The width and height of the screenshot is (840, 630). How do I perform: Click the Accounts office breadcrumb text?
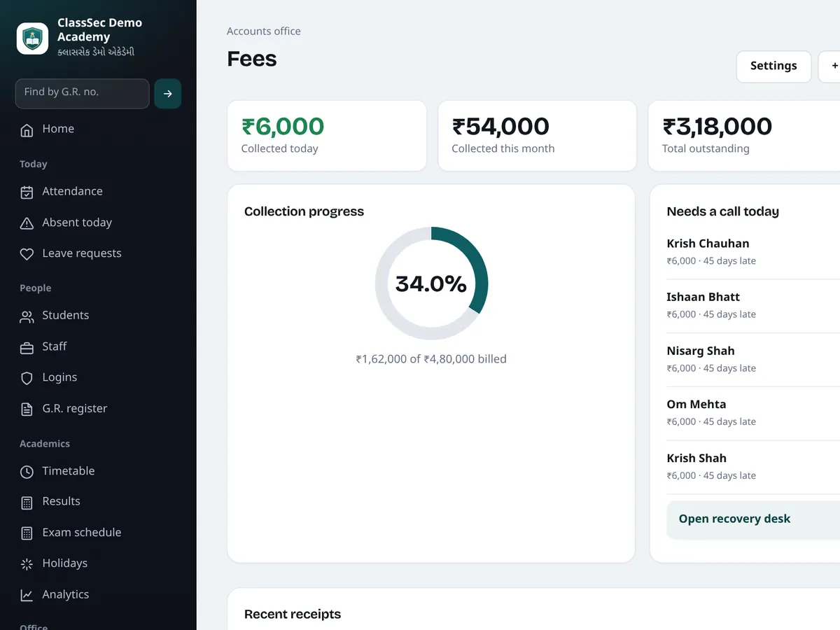point(264,31)
